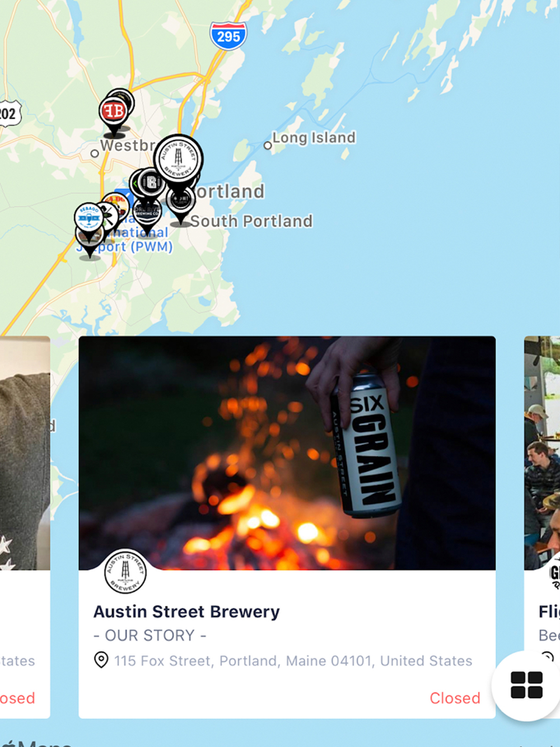Viewport: 560px width, 747px height.
Task: Select the blue Sebago brewery map pin
Action: pos(88,218)
